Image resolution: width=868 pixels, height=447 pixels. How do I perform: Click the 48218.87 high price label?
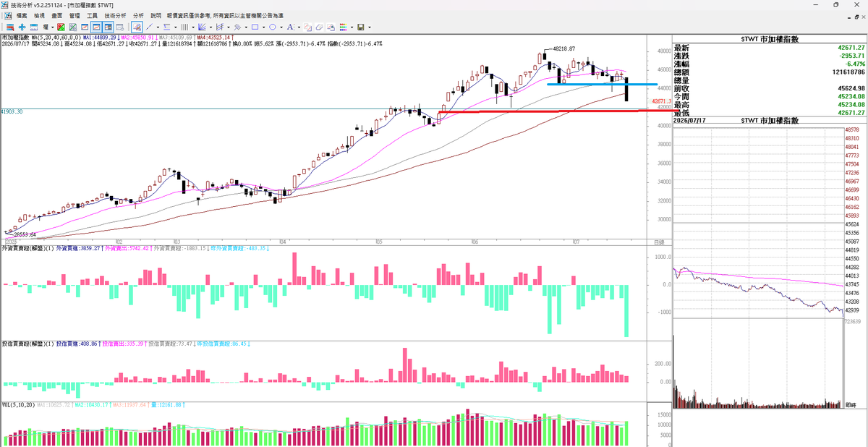[563, 48]
